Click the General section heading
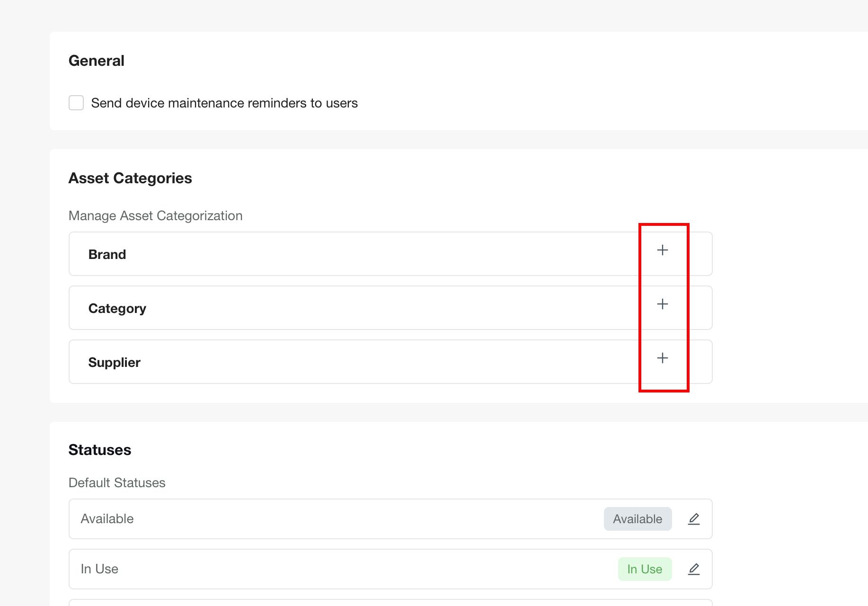Image resolution: width=868 pixels, height=606 pixels. tap(96, 61)
